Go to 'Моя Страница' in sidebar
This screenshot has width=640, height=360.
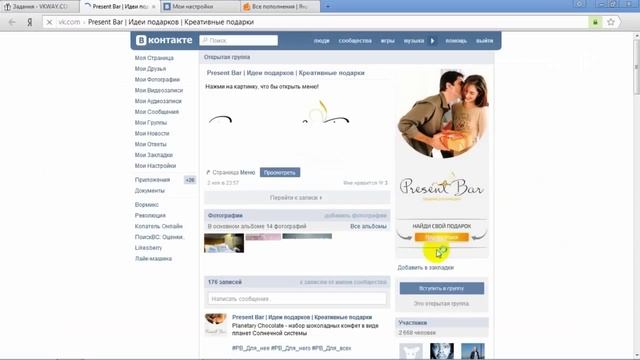point(154,58)
